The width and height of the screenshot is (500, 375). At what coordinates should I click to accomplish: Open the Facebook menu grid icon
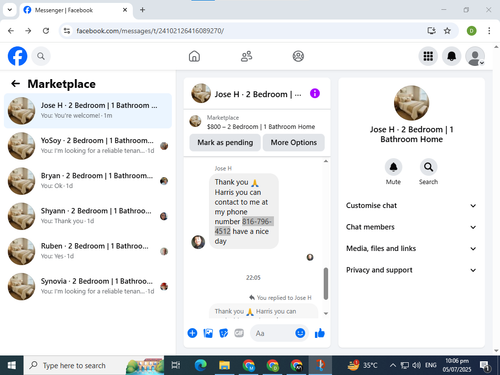click(x=428, y=56)
